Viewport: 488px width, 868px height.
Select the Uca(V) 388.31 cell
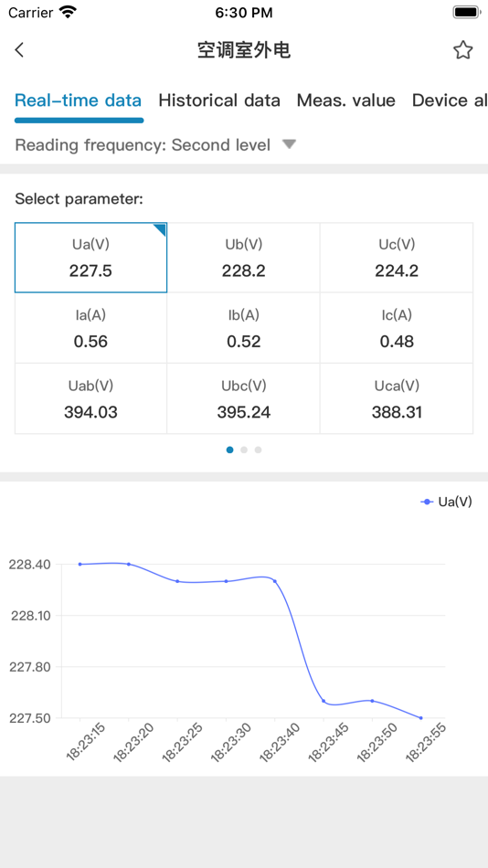click(x=397, y=398)
